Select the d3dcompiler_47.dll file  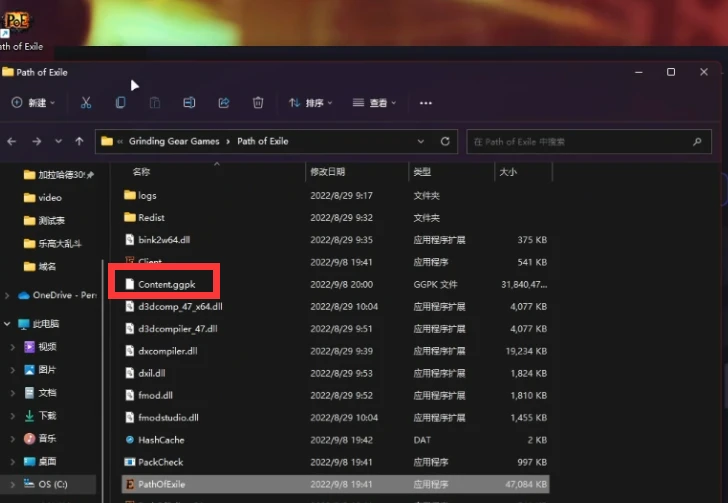(337, 328)
